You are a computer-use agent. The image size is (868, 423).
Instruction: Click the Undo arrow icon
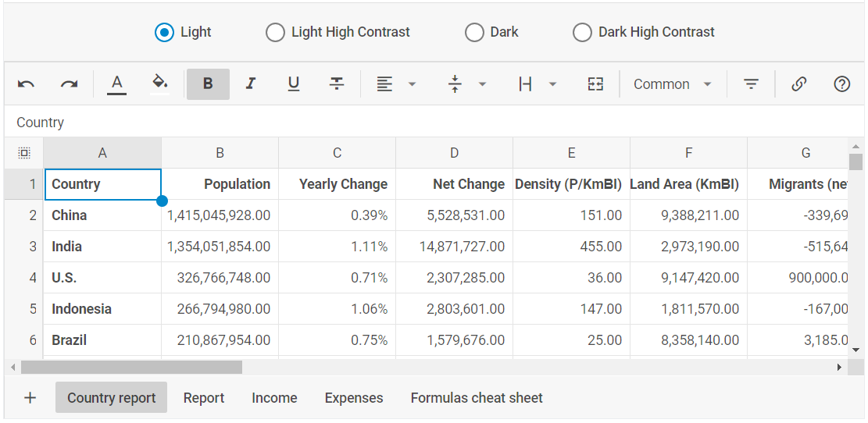click(26, 84)
